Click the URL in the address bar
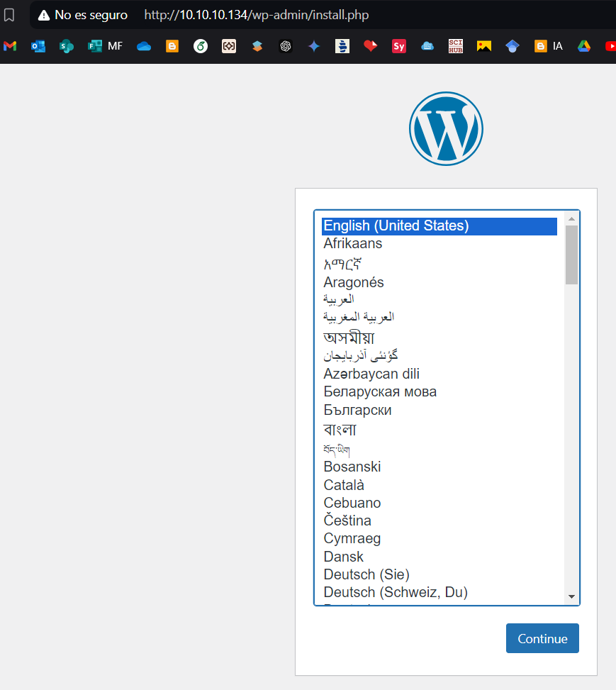This screenshot has width=616, height=690. point(257,15)
